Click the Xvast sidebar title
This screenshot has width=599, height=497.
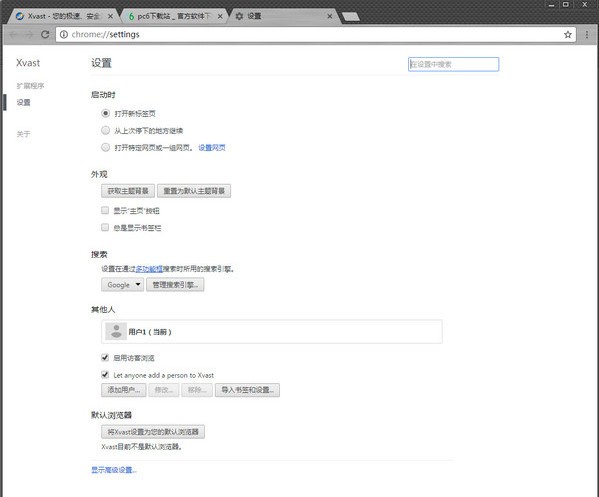click(x=28, y=63)
